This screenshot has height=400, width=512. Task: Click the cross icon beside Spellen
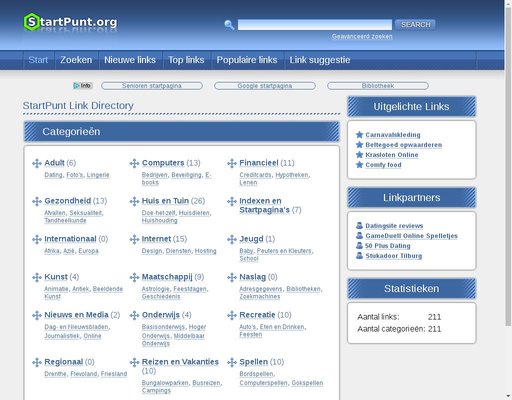(x=232, y=362)
